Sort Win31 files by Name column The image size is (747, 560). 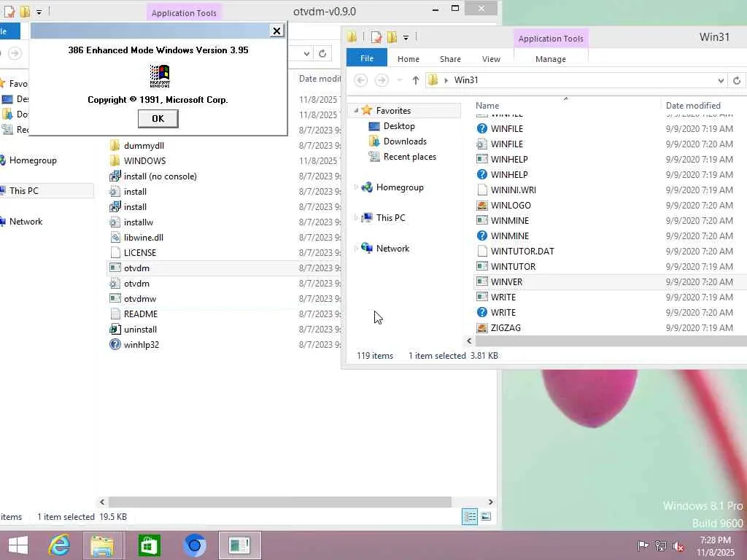487,106
